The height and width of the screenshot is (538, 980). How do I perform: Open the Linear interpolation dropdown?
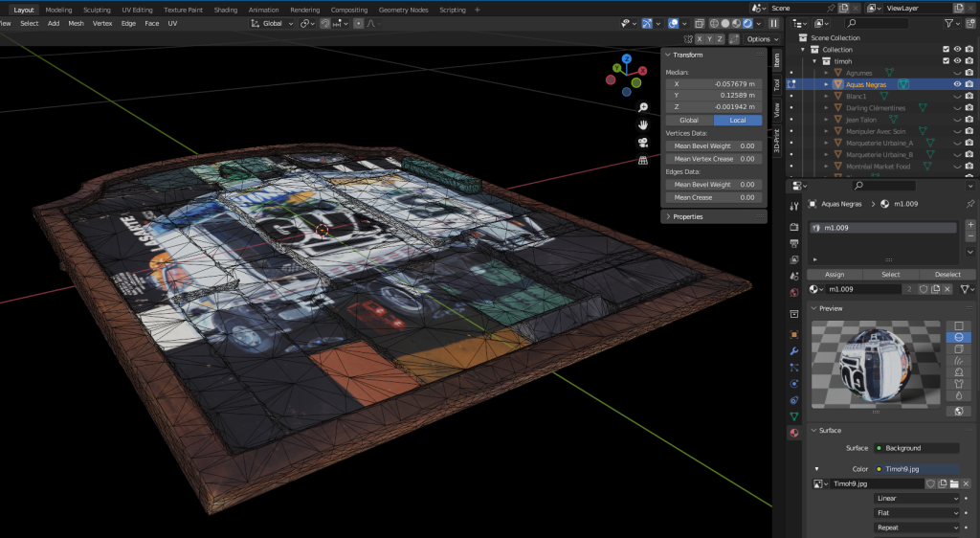[x=917, y=498]
